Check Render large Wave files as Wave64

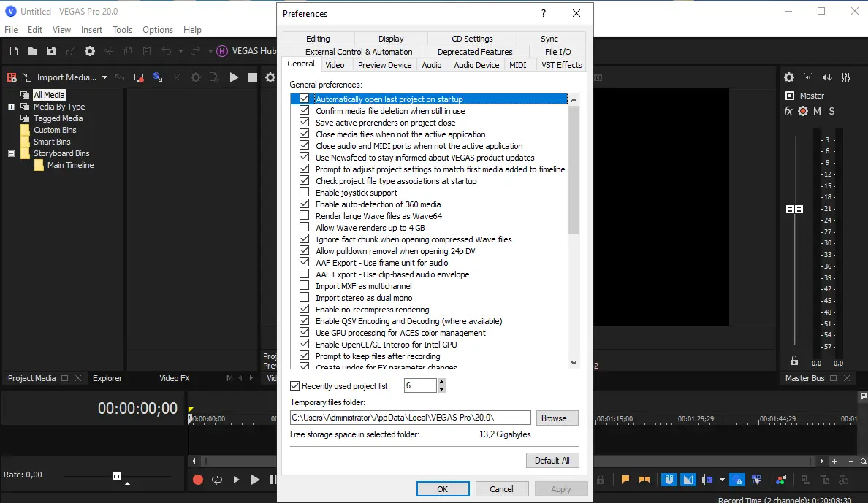[304, 215]
